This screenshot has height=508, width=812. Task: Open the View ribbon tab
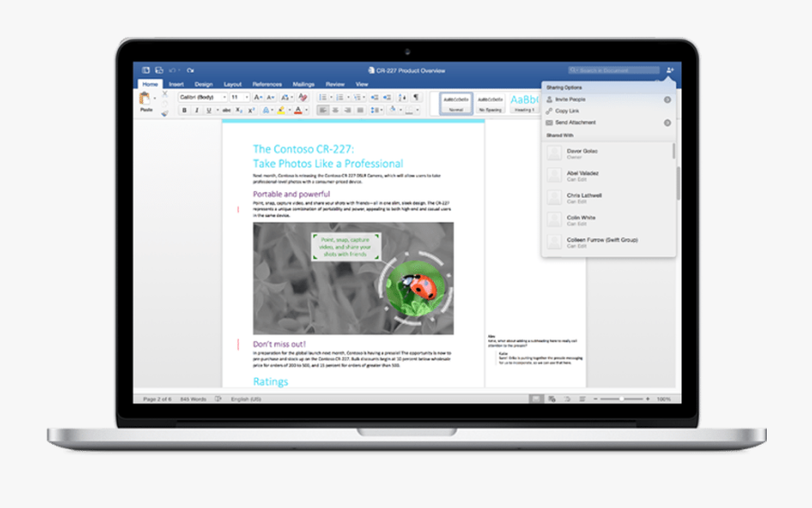[362, 84]
